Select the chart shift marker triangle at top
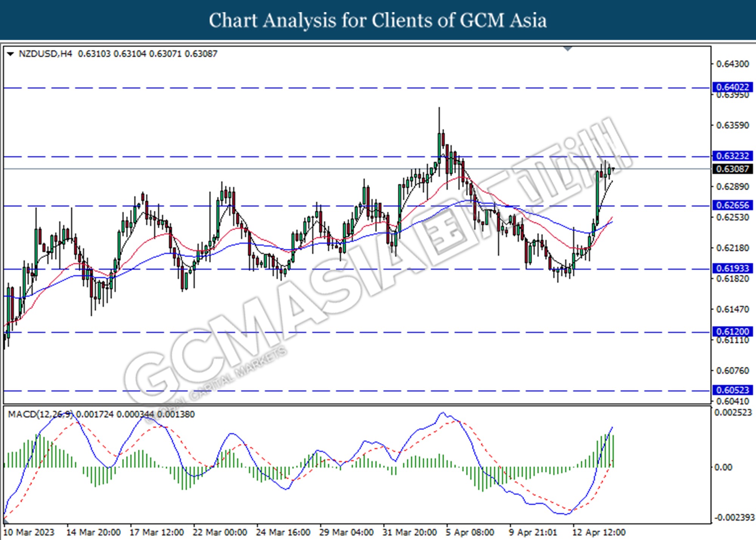The width and height of the screenshot is (756, 540). [568, 49]
